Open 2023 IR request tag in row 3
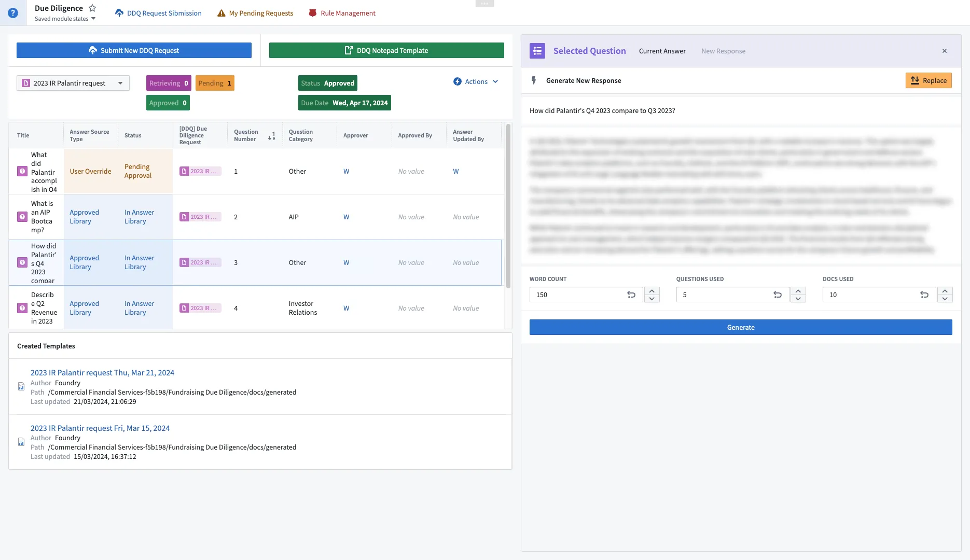970x560 pixels. click(x=200, y=262)
